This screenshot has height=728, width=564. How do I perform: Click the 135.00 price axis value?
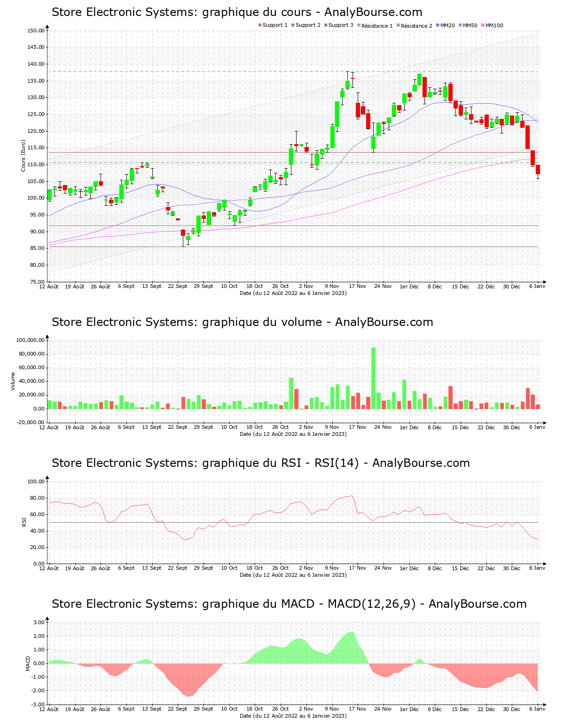pos(36,81)
